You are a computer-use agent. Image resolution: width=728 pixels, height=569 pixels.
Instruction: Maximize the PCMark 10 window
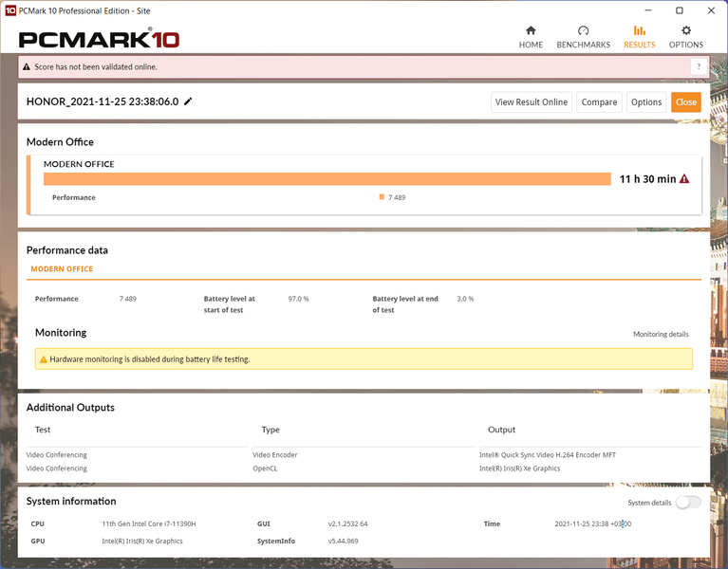[x=680, y=10]
